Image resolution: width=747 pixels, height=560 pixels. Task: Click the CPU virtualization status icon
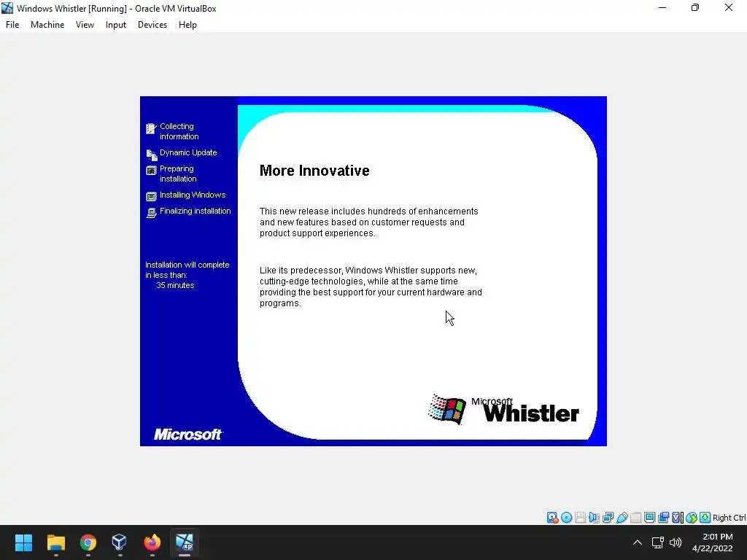[x=677, y=518]
